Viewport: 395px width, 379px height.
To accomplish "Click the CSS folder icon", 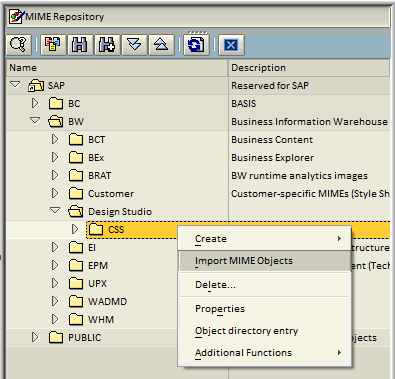I will (x=96, y=230).
